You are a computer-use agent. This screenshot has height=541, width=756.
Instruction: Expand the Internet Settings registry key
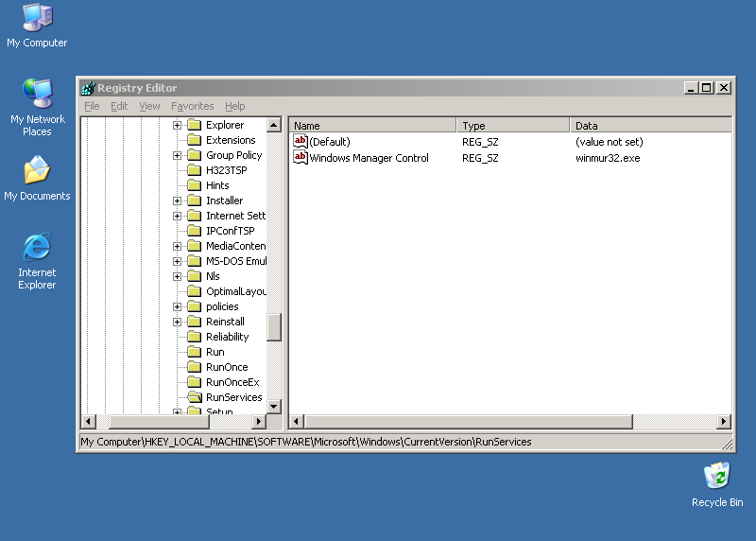(177, 216)
